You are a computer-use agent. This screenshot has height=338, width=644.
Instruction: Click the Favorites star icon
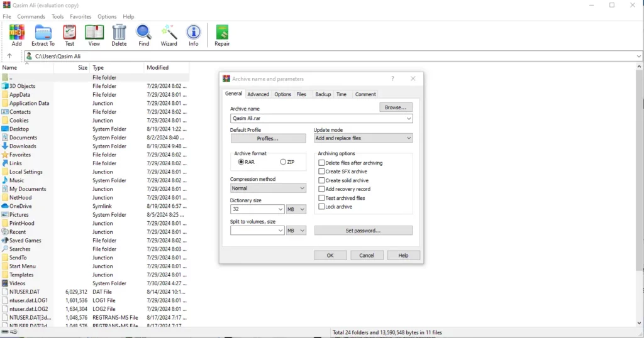pyautogui.click(x=5, y=155)
